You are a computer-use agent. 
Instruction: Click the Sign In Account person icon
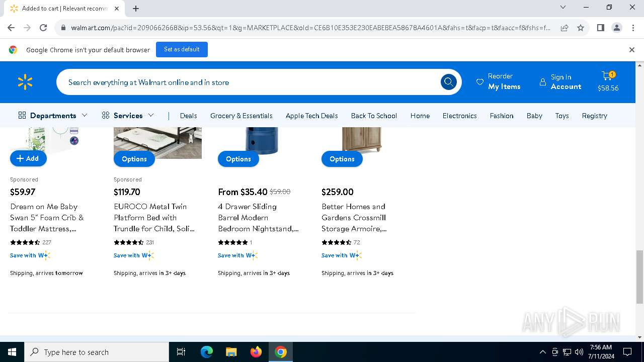[x=542, y=82]
